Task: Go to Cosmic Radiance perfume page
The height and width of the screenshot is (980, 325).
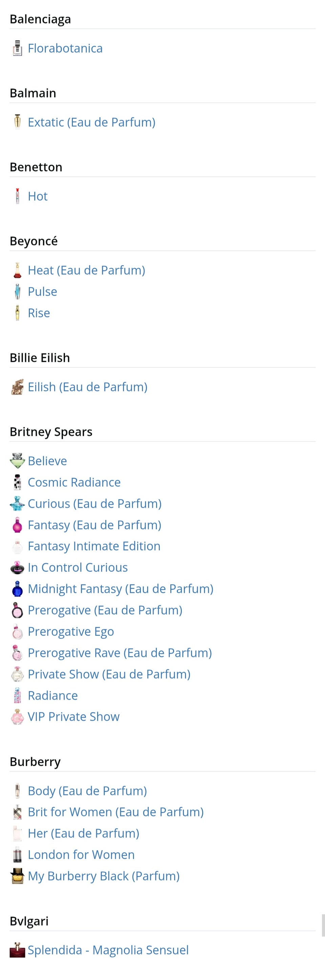Action: coord(74,482)
